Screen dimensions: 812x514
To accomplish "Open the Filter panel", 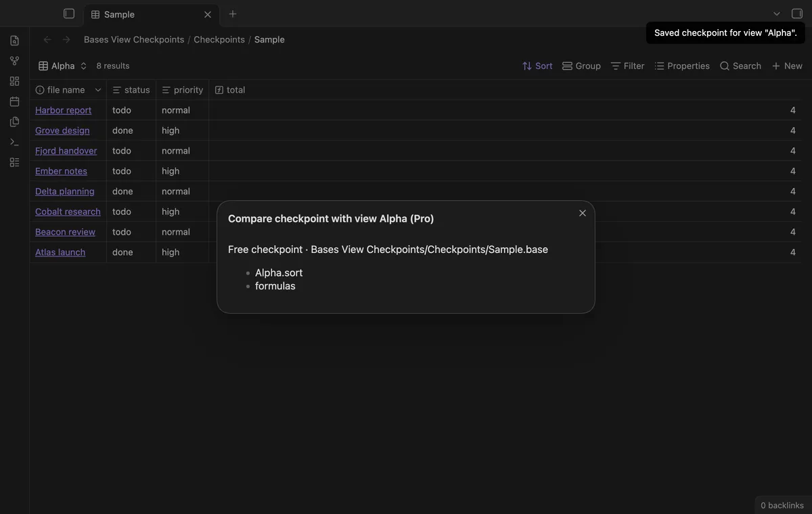I will click(x=627, y=66).
